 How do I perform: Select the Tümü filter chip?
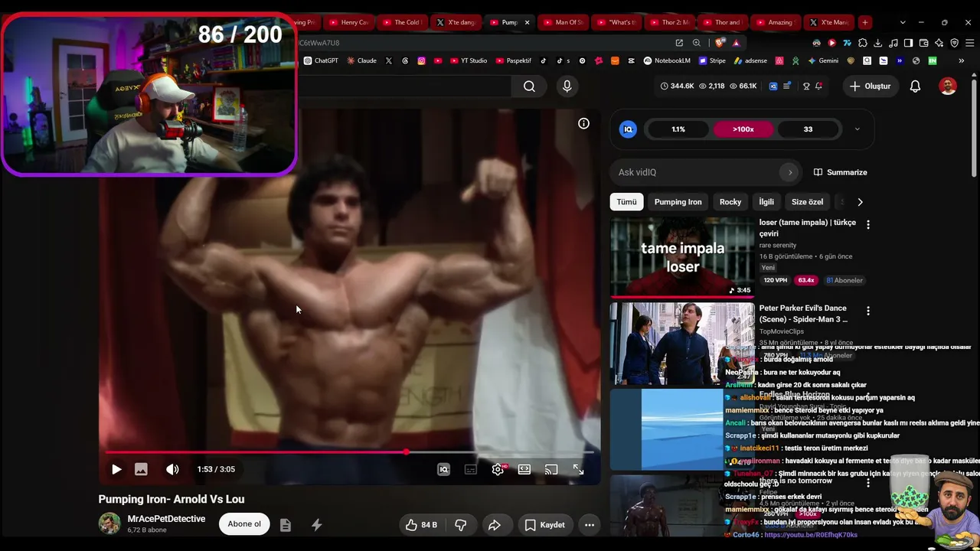tap(627, 202)
